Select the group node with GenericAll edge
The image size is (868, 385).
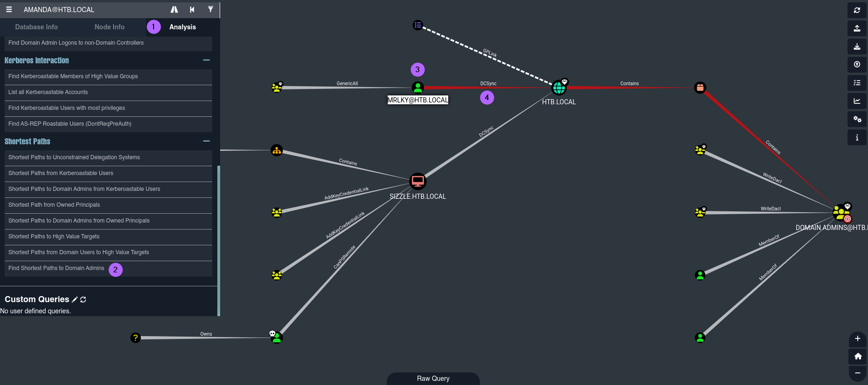tap(277, 87)
